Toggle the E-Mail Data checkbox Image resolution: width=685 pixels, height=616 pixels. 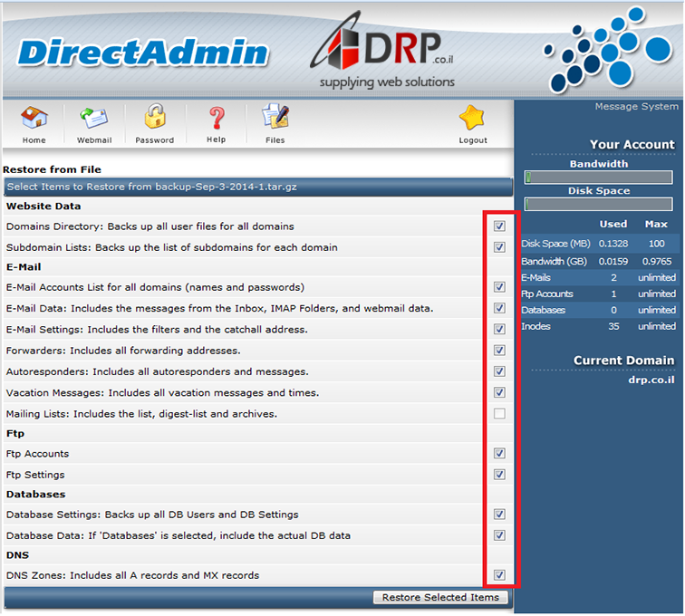(499, 308)
